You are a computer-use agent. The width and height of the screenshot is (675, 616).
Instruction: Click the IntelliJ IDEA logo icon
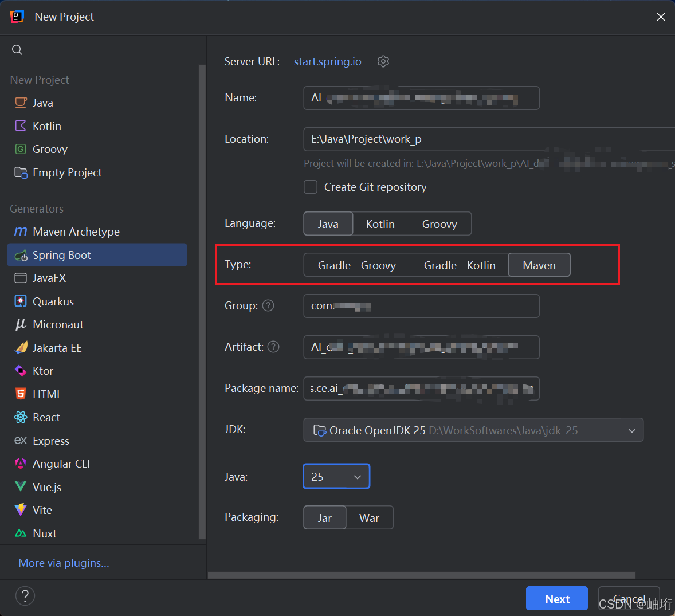coord(17,17)
